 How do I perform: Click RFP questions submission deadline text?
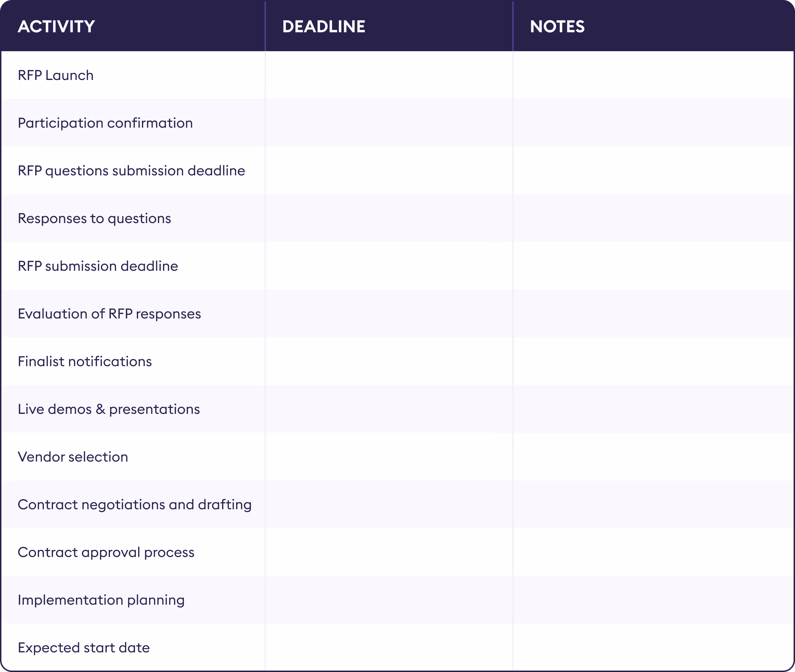132,171
